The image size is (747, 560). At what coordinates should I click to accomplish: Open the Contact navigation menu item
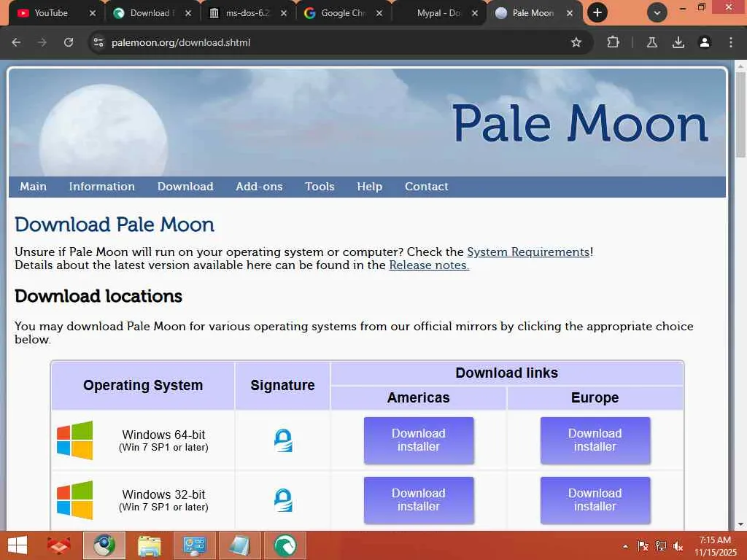coord(426,187)
